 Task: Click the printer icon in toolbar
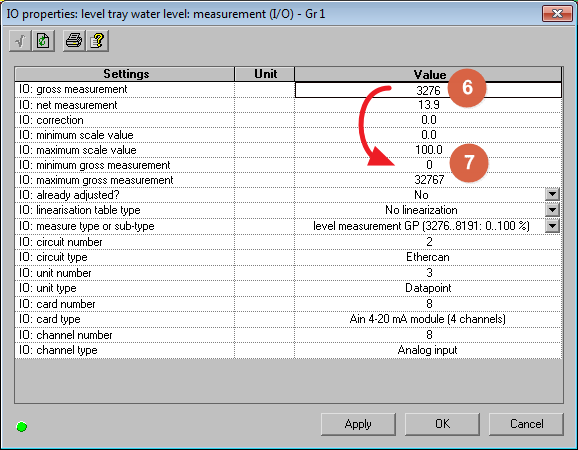[x=74, y=41]
